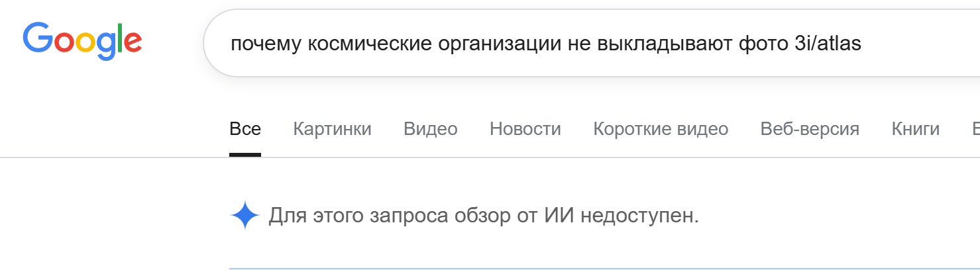Open the Видео tab
Screen dimensions: 980x270
click(x=430, y=129)
